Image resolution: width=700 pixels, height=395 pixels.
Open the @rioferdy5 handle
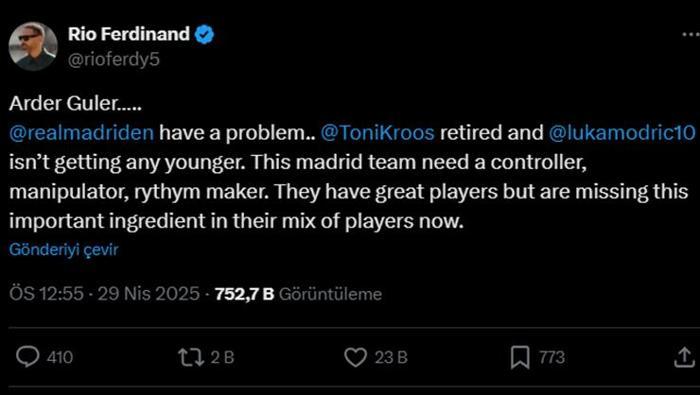113,60
